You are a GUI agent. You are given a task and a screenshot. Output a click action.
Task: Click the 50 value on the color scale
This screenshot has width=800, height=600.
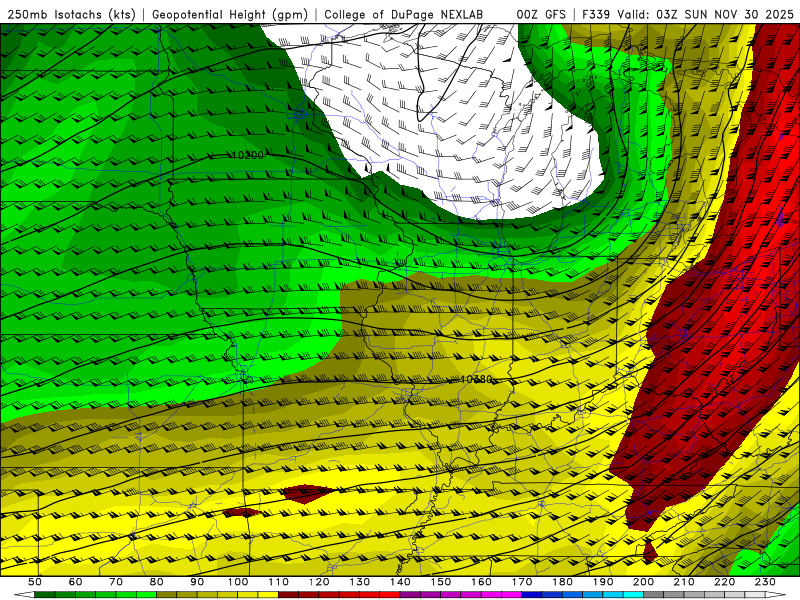click(34, 582)
